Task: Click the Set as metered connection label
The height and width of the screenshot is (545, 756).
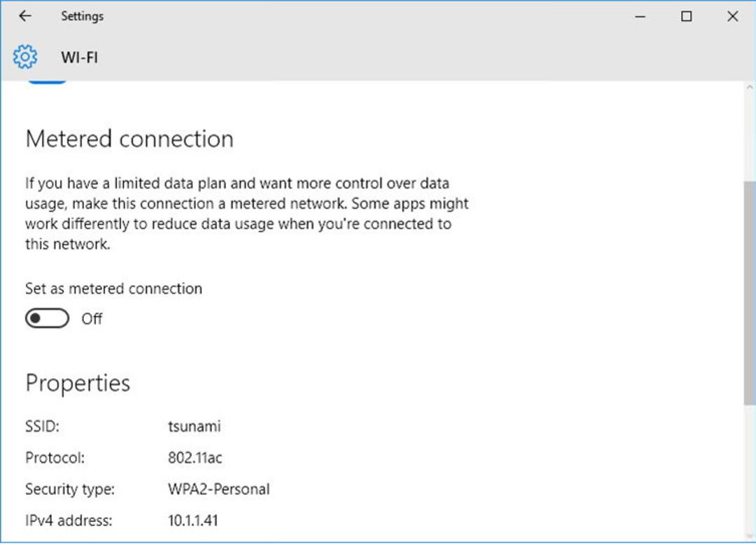Action: (114, 289)
